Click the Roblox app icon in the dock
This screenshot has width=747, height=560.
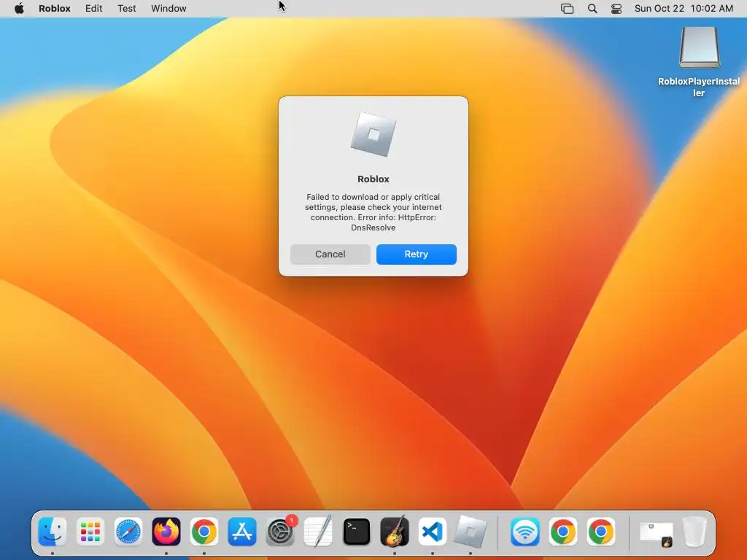[471, 532]
